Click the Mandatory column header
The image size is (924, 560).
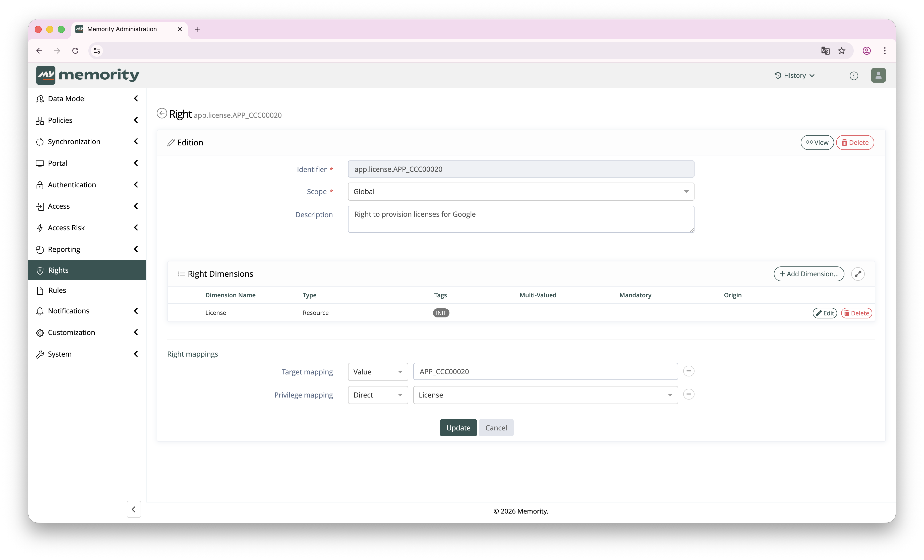coord(635,295)
